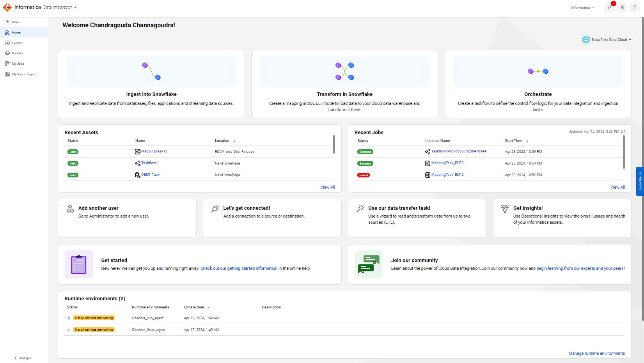Select the Ingest into Snowflake card graphic
The width and height of the screenshot is (644, 363).
[151, 71]
